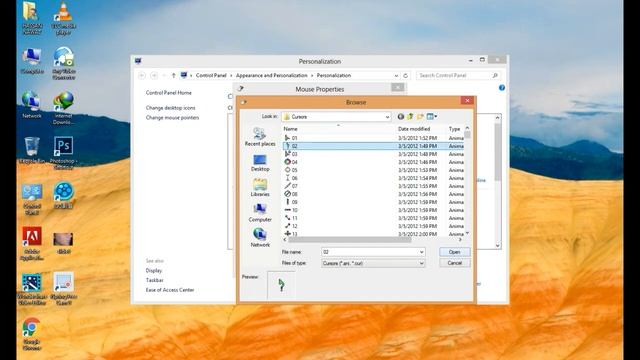Expand the Look in Cursors dropdown

click(387, 117)
